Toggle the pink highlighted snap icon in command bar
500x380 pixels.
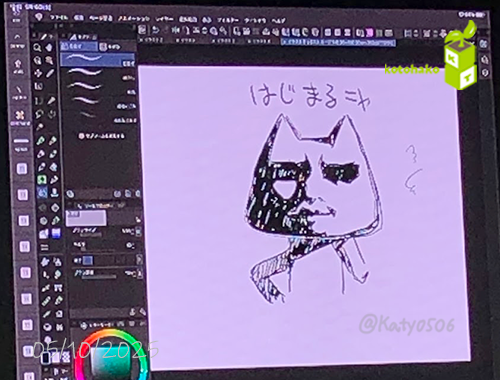[x=369, y=33]
